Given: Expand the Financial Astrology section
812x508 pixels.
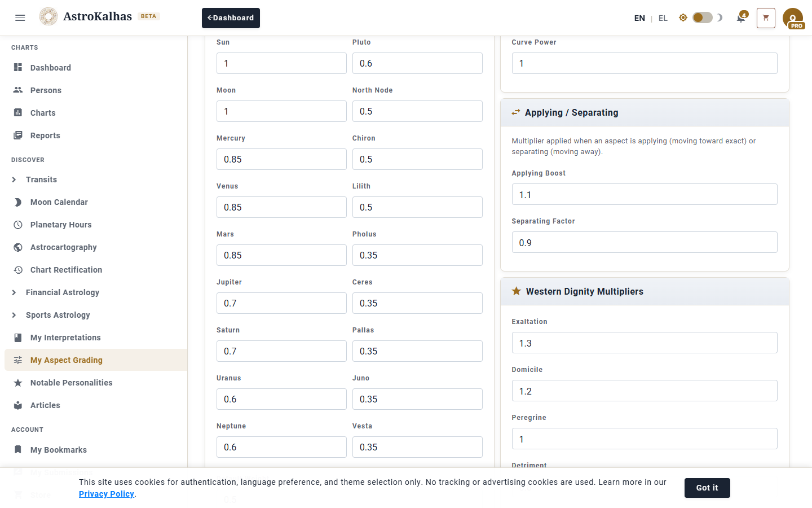Looking at the screenshot, I should [x=62, y=292].
